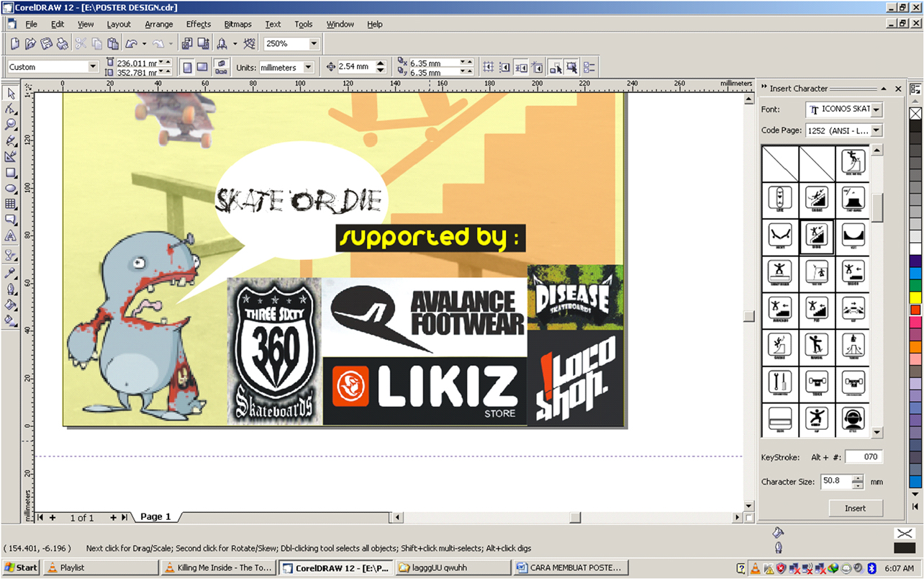Open the Arrange menu
Screen dimensions: 924x579
click(x=159, y=24)
